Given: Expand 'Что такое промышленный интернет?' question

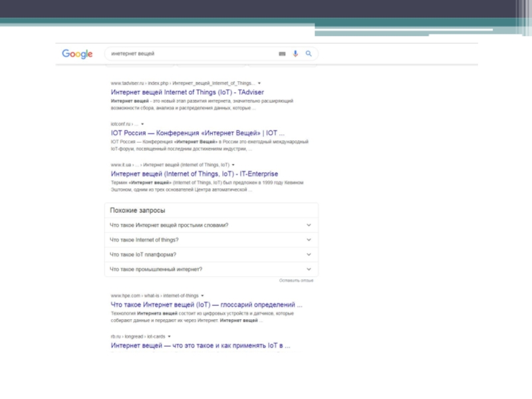Looking at the screenshot, I should point(309,269).
